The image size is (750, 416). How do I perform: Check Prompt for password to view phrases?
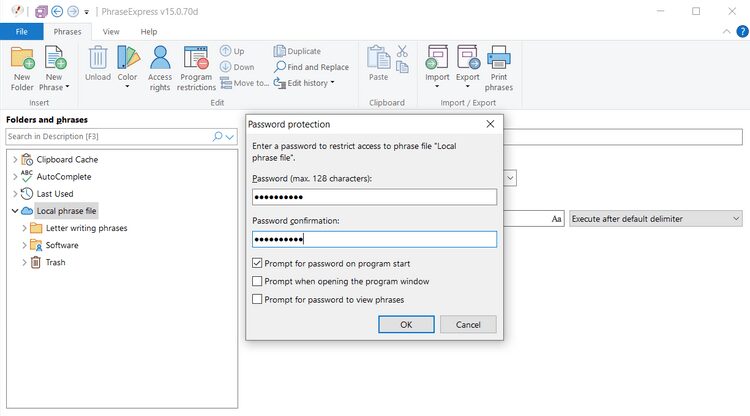click(257, 299)
